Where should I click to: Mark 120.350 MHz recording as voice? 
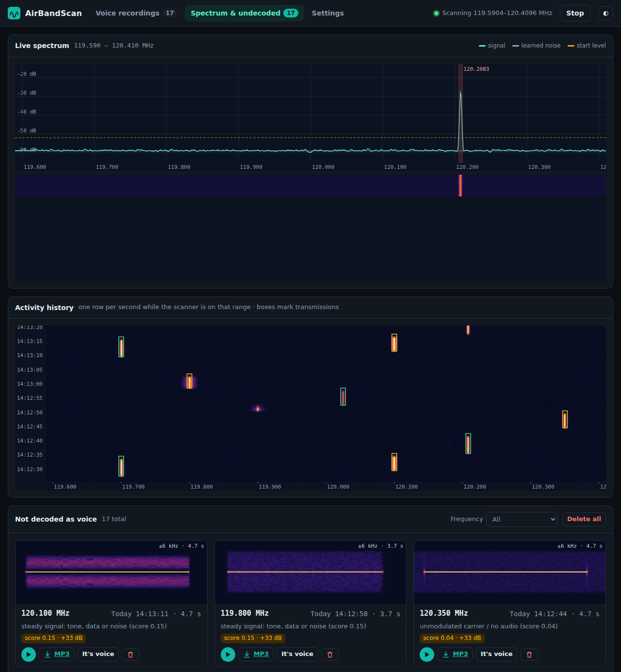496,654
